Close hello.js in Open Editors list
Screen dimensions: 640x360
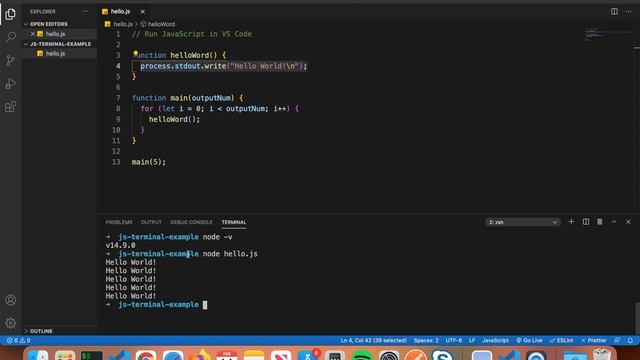click(x=33, y=34)
